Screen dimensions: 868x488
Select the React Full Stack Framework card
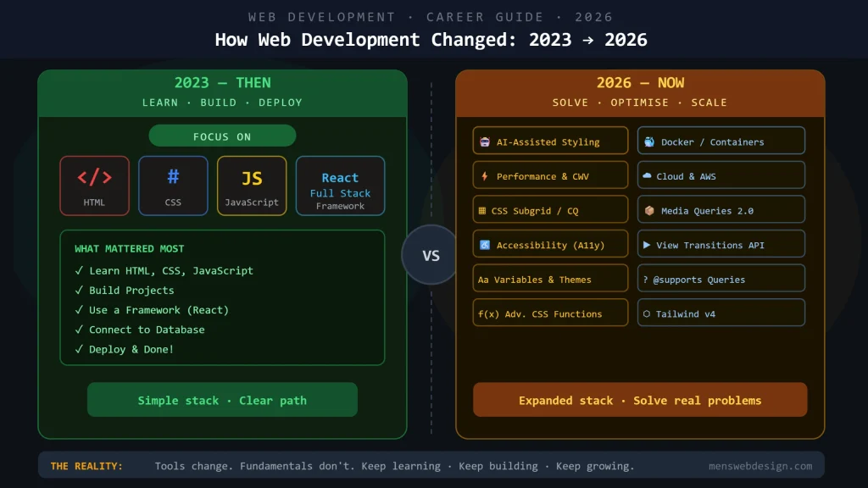coord(341,186)
